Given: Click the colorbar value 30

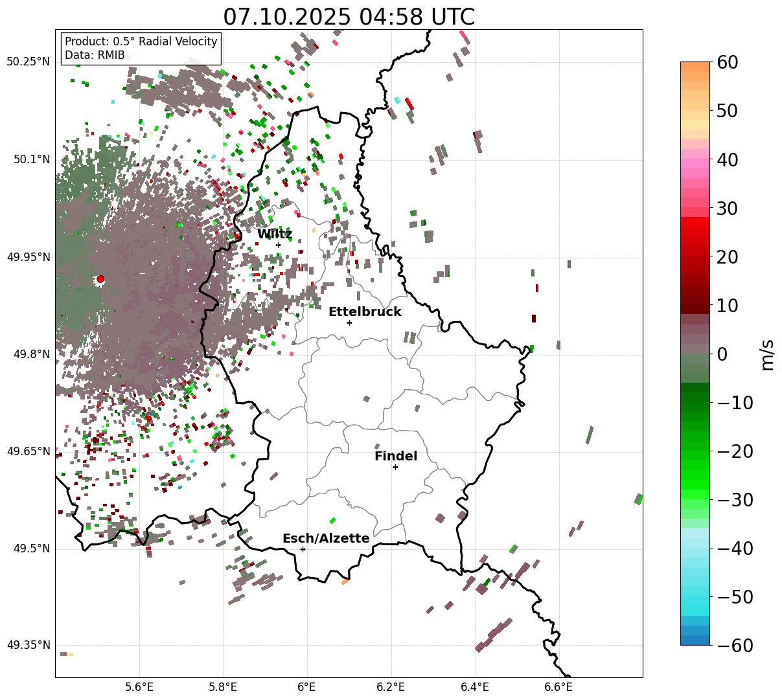Looking at the screenshot, I should 728,208.
